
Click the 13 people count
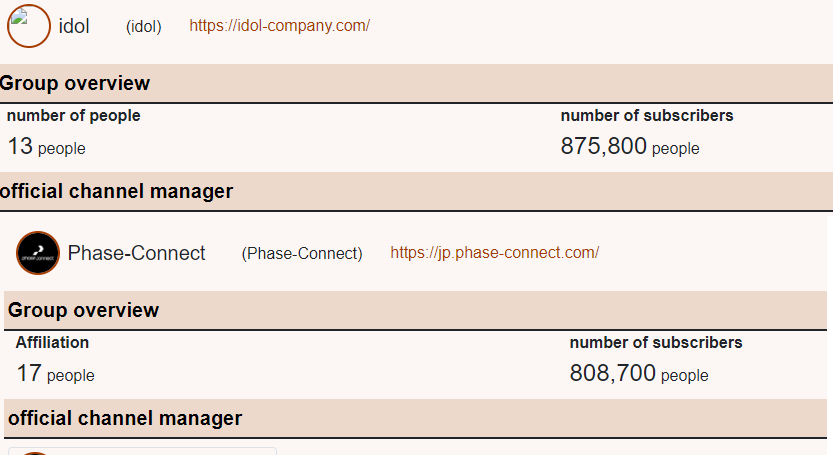[x=46, y=147]
